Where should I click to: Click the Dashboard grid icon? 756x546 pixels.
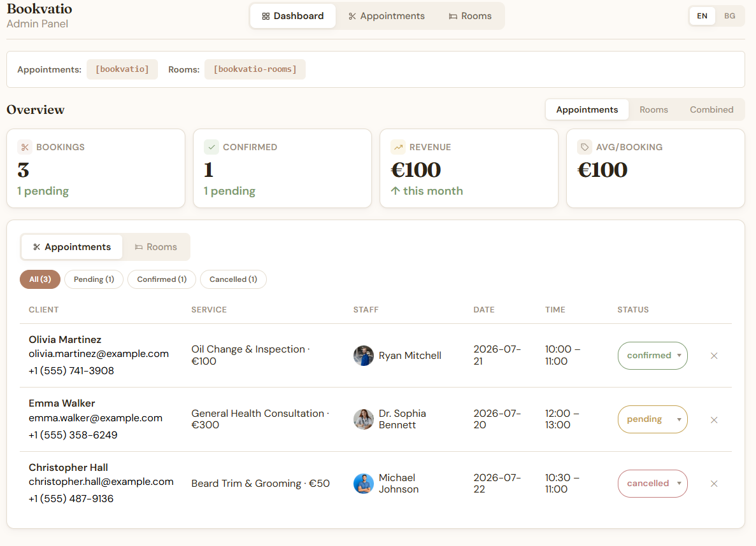(x=266, y=17)
